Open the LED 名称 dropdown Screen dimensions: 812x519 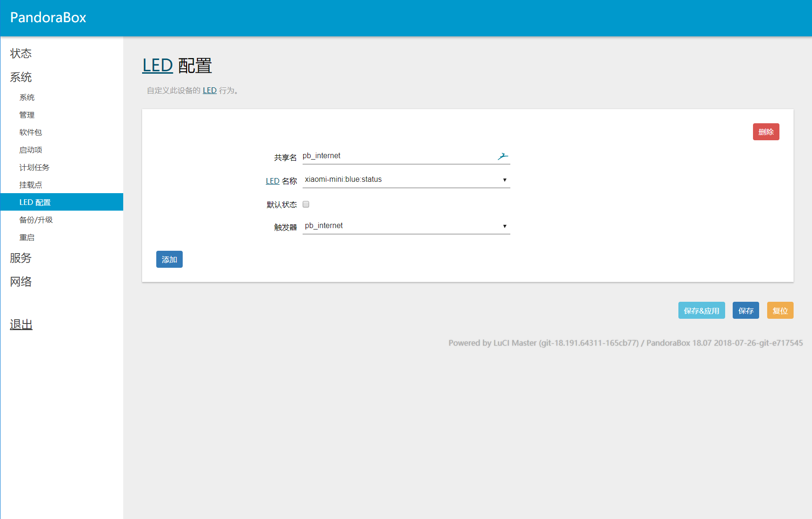[x=406, y=180]
